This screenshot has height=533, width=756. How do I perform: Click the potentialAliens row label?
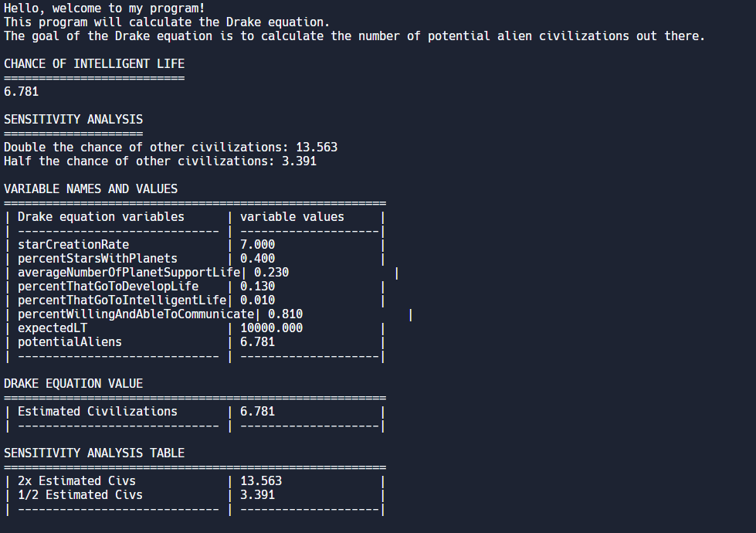[x=69, y=342]
